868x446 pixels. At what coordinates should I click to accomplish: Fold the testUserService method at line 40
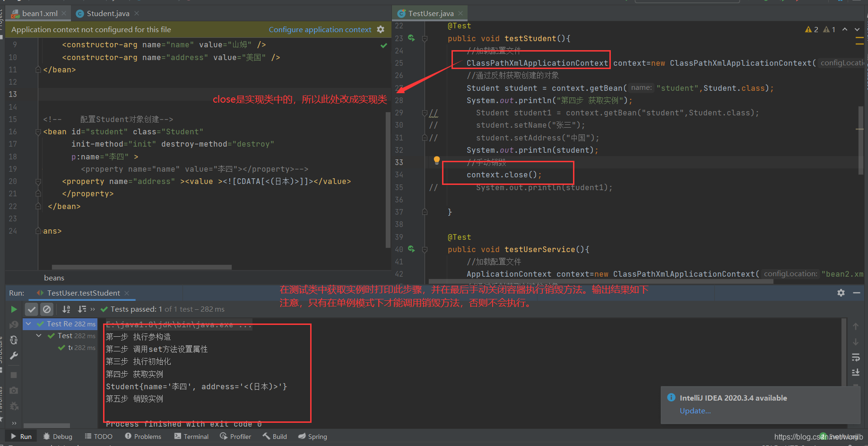[x=425, y=249]
